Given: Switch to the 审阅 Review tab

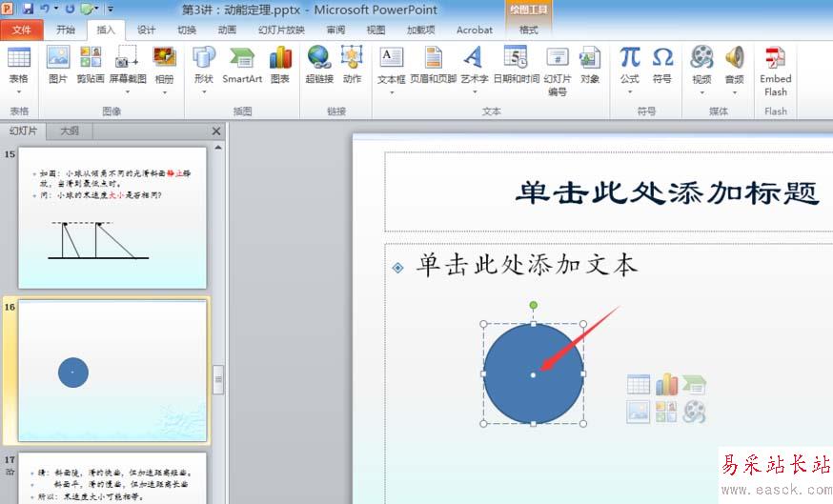Looking at the screenshot, I should [335, 30].
